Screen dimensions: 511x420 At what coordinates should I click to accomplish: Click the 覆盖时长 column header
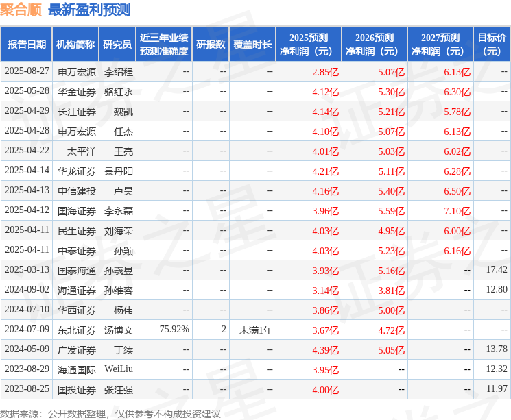tap(252, 45)
